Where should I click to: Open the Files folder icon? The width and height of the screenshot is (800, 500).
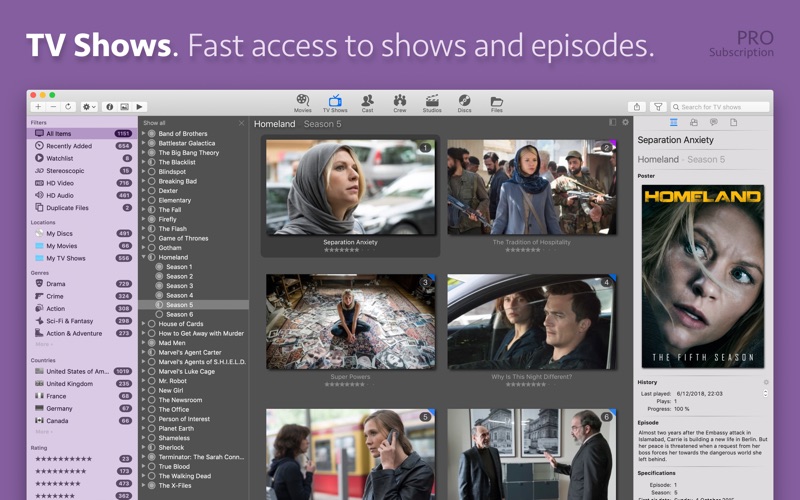tap(496, 102)
